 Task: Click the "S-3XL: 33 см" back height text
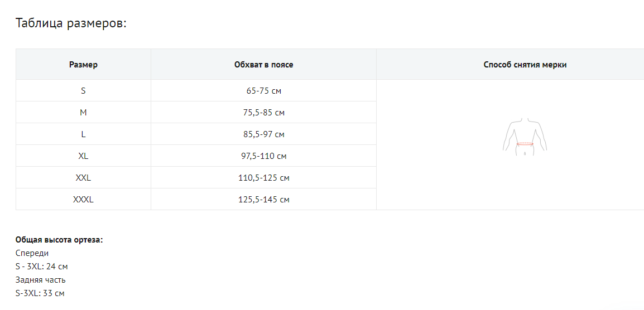coord(40,293)
